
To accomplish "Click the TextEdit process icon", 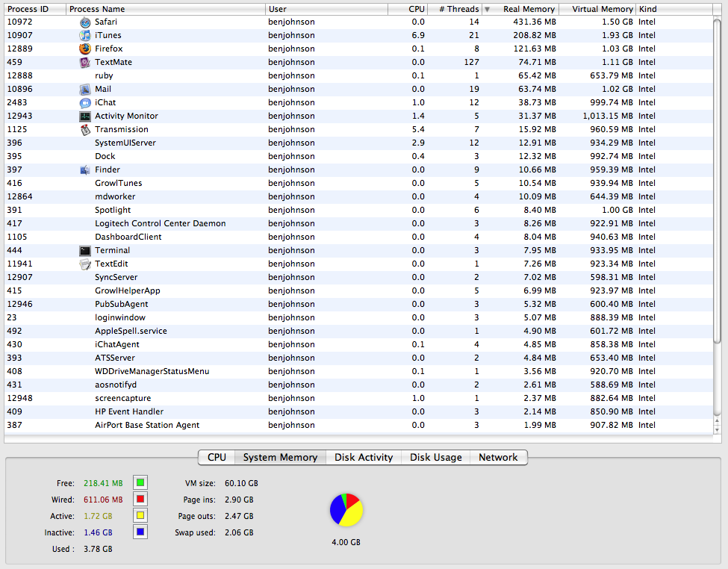I will pyautogui.click(x=85, y=264).
